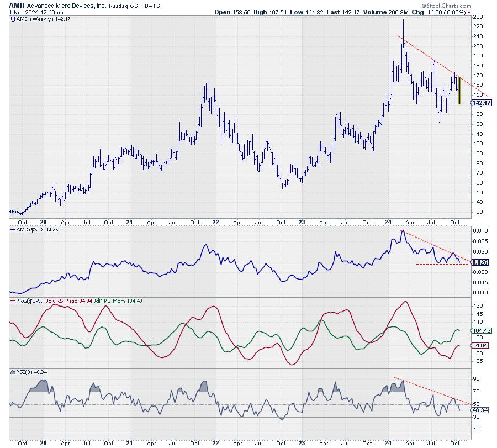This screenshot has width=497, height=448.
Task: Click the Last 142.17 header value
Action: pyautogui.click(x=343, y=12)
